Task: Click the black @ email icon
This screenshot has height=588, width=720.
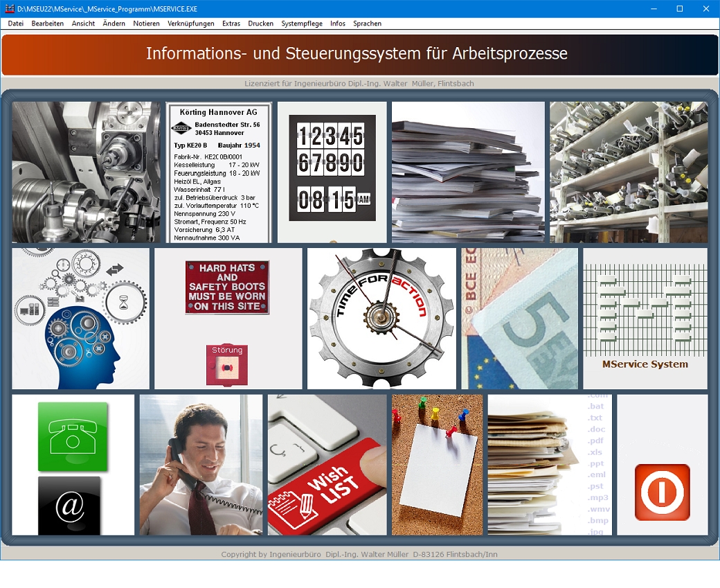Action: (69, 506)
